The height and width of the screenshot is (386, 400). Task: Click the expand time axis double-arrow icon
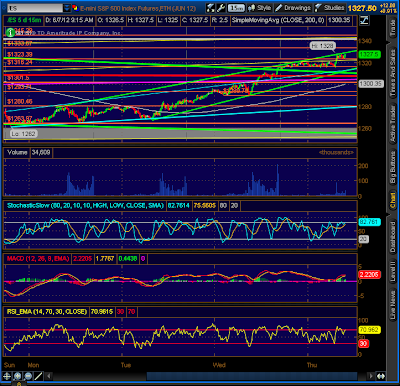tap(381, 376)
